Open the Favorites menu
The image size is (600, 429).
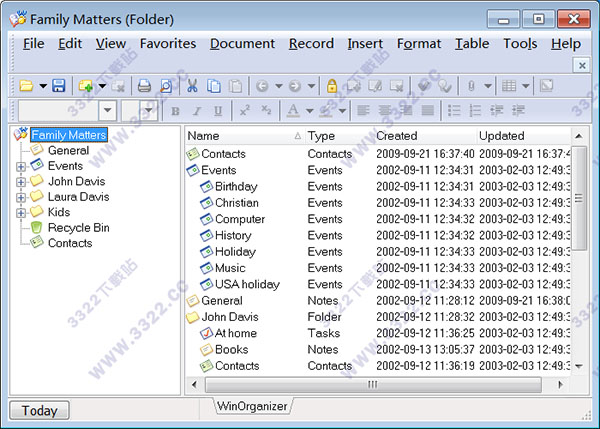[x=167, y=43]
